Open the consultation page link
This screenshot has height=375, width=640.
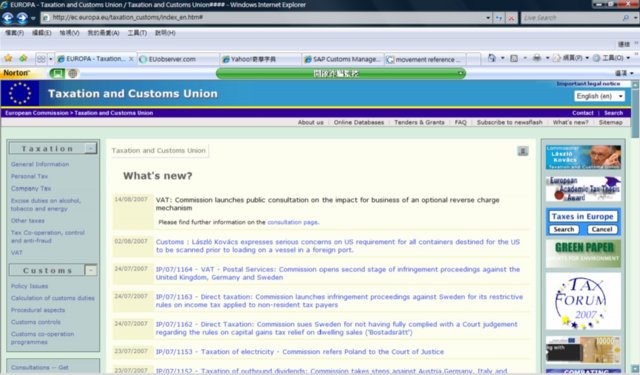click(x=292, y=222)
